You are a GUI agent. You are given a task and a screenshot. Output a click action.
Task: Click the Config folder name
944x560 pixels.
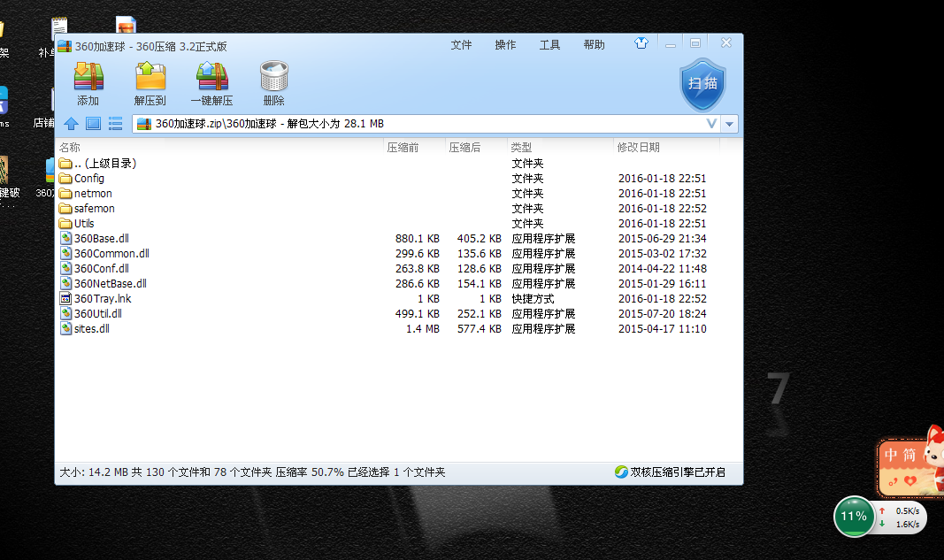coord(89,178)
